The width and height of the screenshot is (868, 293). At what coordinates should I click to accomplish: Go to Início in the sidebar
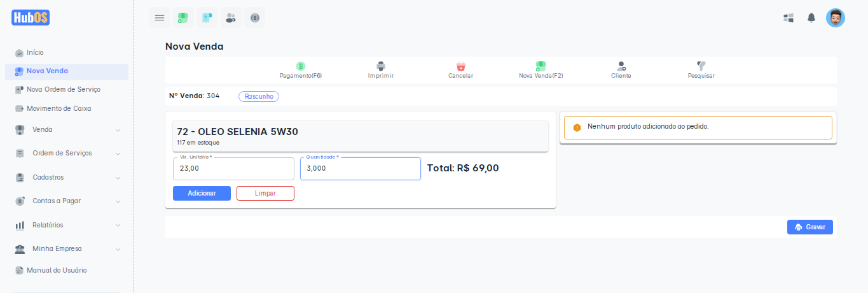[x=35, y=52]
